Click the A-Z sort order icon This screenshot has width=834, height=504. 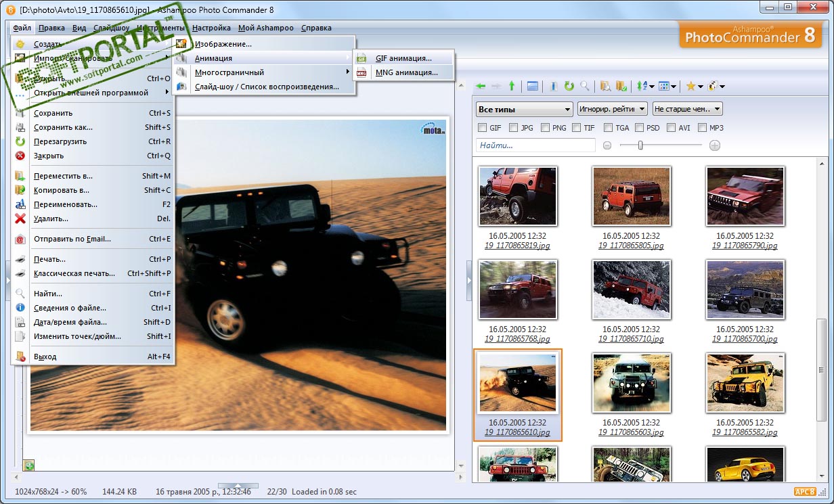pyautogui.click(x=641, y=86)
